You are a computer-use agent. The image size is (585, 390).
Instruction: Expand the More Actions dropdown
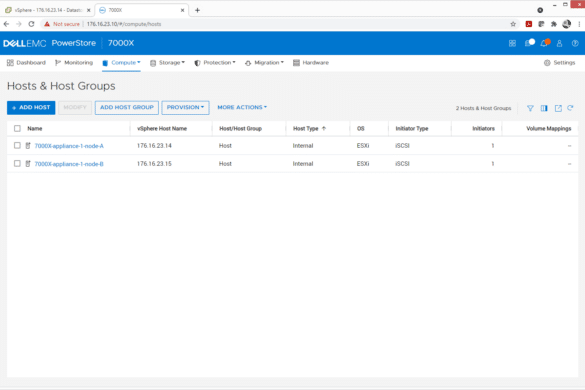tap(242, 107)
